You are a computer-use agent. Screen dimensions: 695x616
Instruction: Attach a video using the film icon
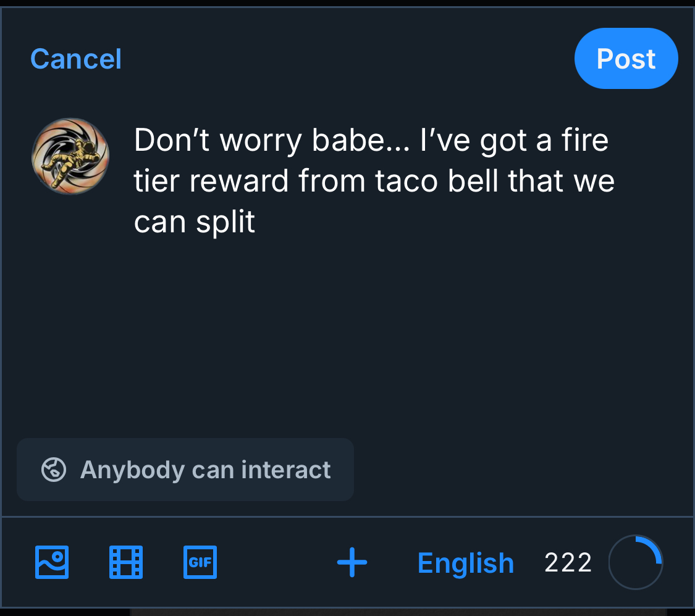(126, 562)
